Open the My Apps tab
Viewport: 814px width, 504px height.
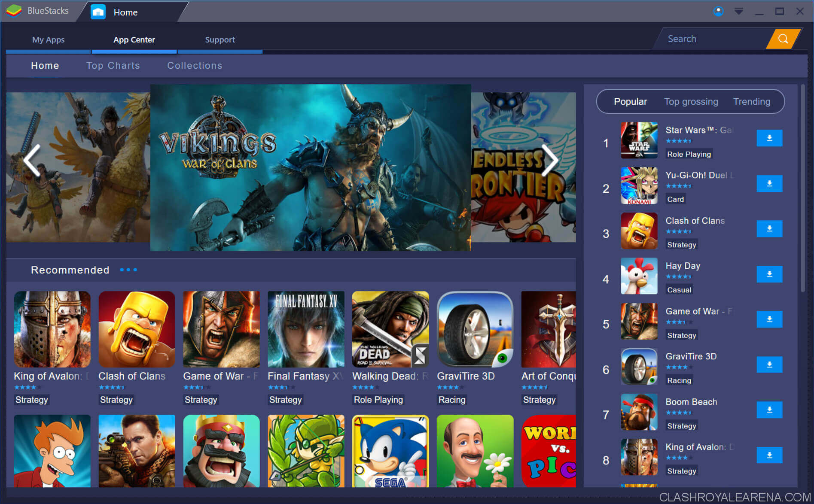pos(48,40)
